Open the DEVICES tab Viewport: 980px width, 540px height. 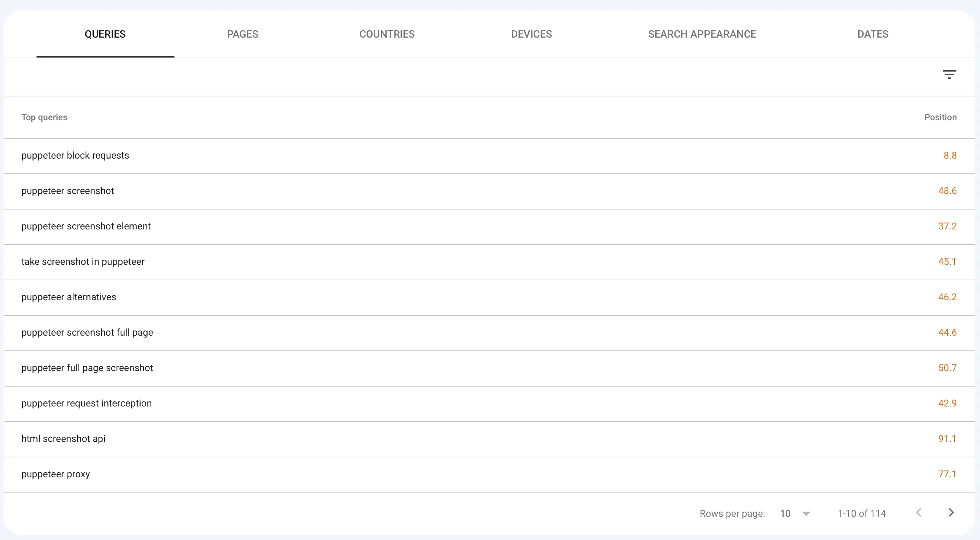coord(531,34)
